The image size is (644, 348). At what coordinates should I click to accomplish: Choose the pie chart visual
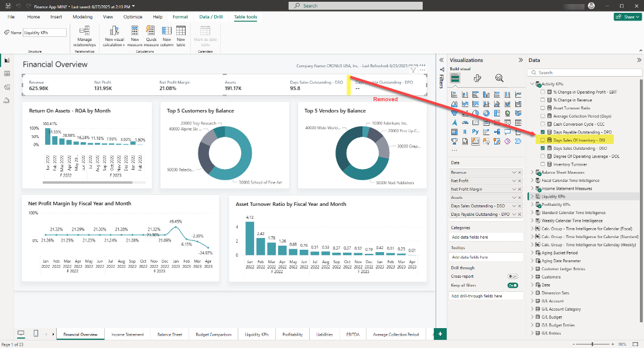pos(475,113)
